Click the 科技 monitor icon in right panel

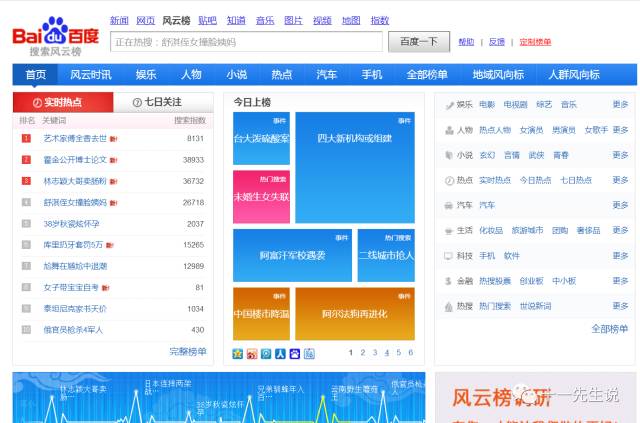point(449,255)
